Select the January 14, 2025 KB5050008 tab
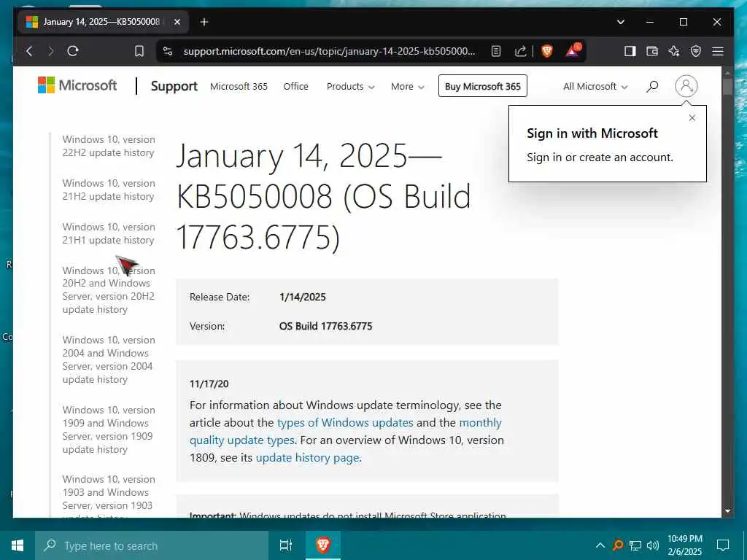Viewport: 747px width, 560px height. 103,22
